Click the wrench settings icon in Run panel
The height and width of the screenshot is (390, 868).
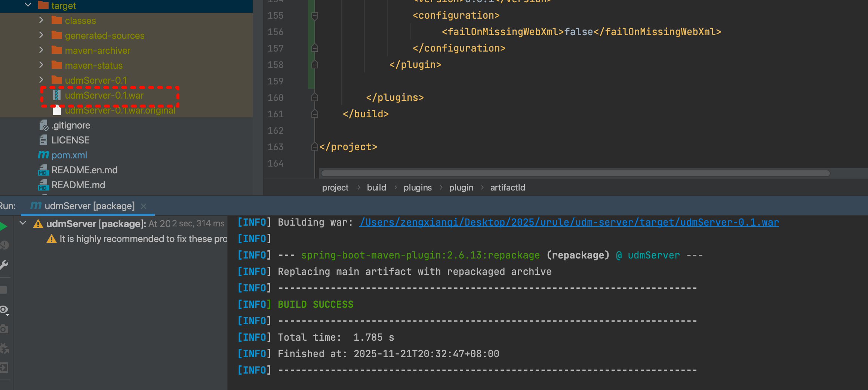pyautogui.click(x=4, y=265)
